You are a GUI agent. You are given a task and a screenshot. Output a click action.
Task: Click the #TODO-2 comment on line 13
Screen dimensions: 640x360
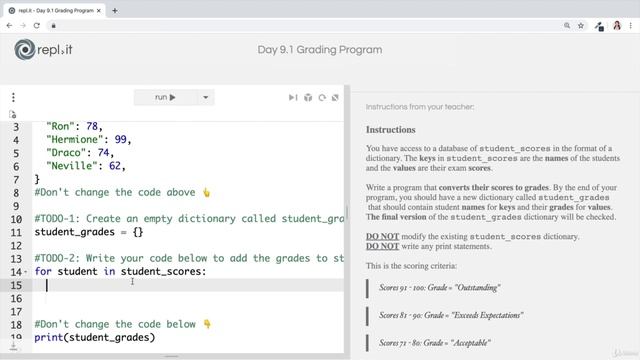(x=189, y=258)
